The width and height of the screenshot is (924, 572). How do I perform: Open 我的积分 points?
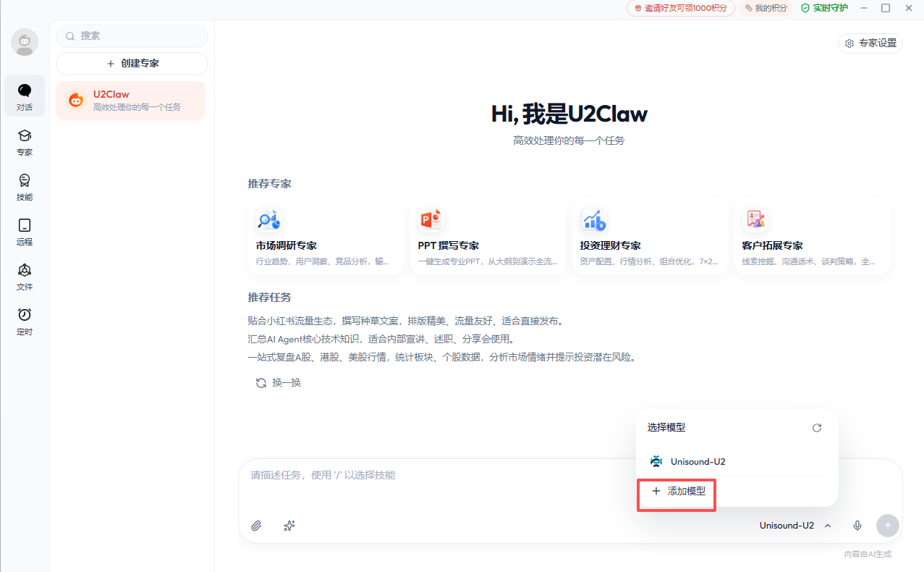point(766,8)
